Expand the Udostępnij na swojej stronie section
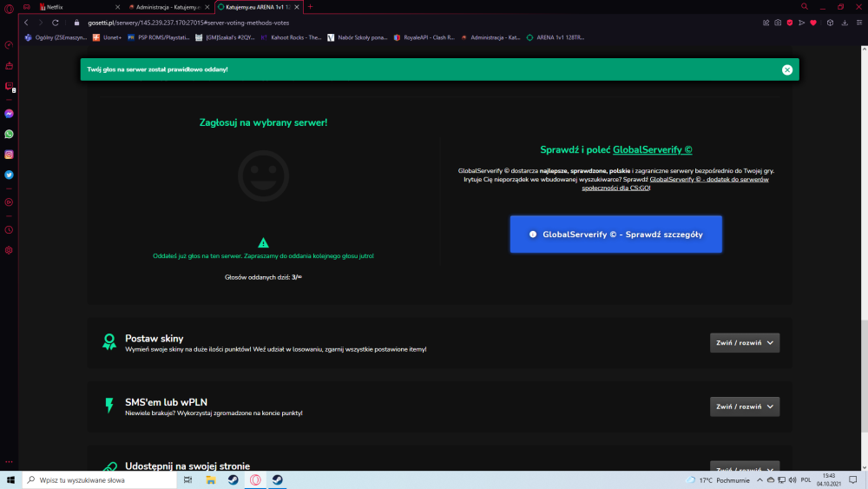 pos(745,466)
